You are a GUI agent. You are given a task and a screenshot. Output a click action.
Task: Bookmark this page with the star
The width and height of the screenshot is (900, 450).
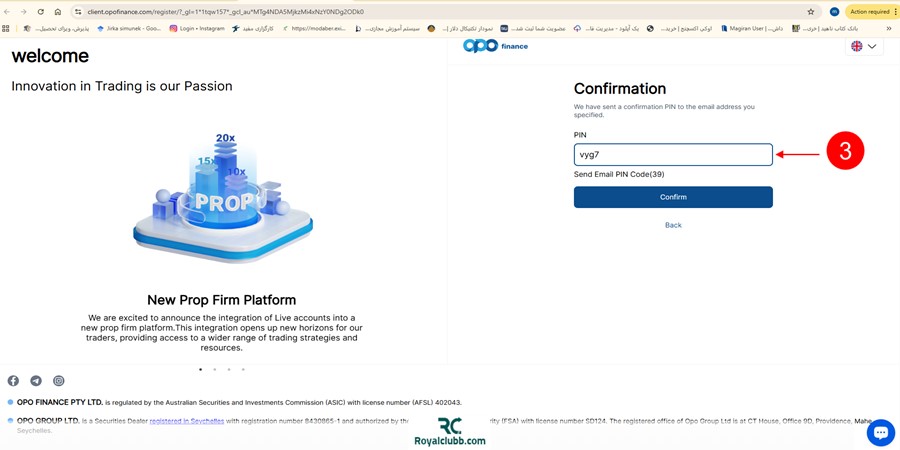pos(811,12)
